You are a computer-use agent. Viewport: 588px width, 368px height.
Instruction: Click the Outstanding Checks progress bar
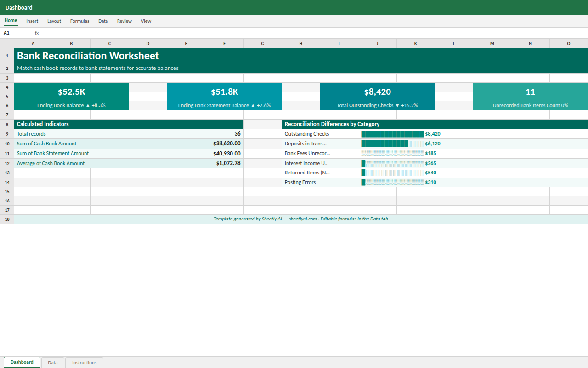pyautogui.click(x=392, y=134)
